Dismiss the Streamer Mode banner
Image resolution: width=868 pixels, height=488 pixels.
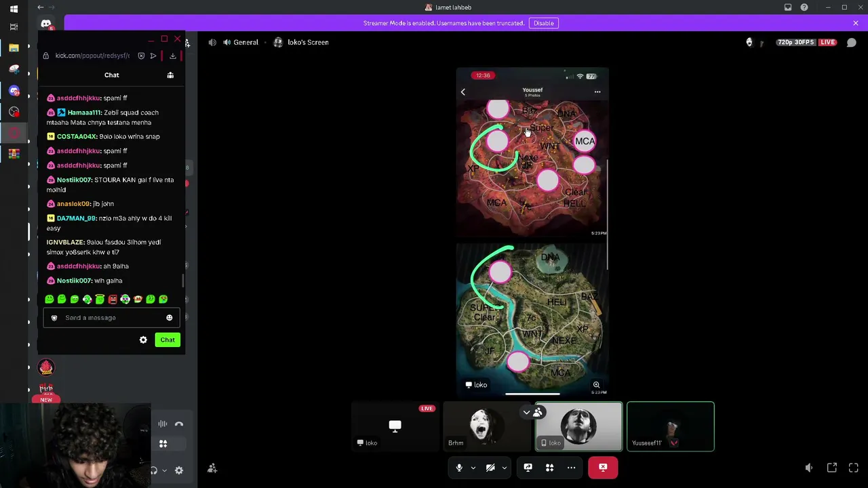pyautogui.click(x=856, y=23)
